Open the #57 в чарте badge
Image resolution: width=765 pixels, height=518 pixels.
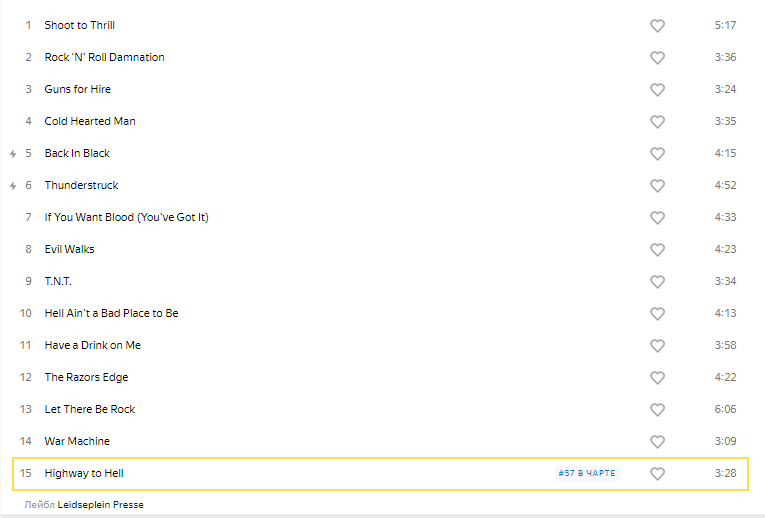click(587, 473)
